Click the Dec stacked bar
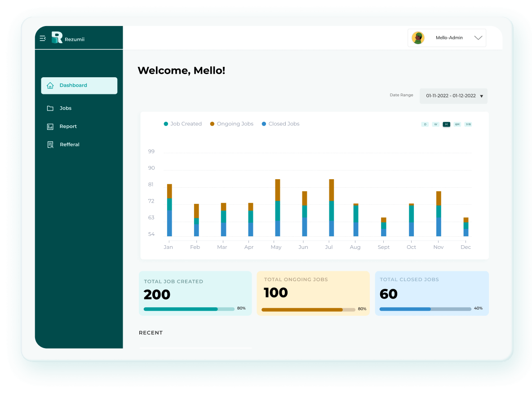The width and height of the screenshot is (532, 393). coord(466,227)
